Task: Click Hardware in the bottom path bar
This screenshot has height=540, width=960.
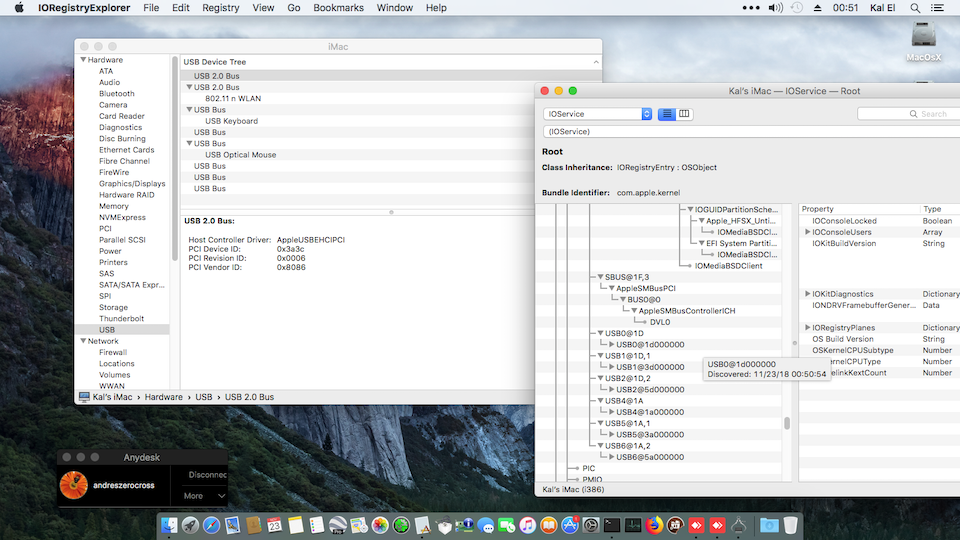Action: [x=164, y=397]
